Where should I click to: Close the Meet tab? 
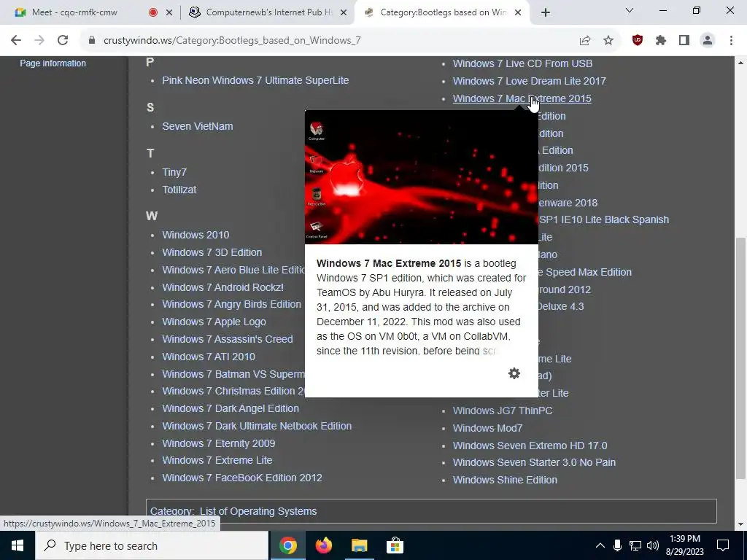(x=169, y=12)
